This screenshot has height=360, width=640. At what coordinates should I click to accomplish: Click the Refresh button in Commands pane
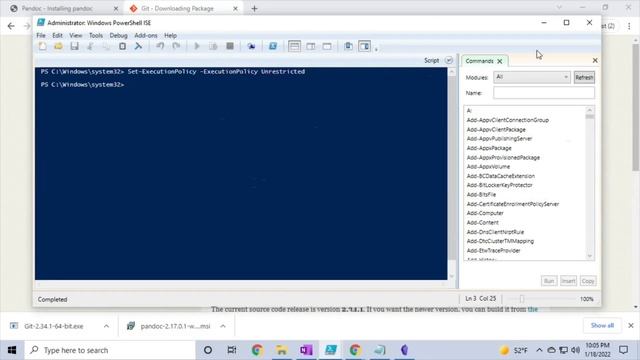[x=584, y=77]
